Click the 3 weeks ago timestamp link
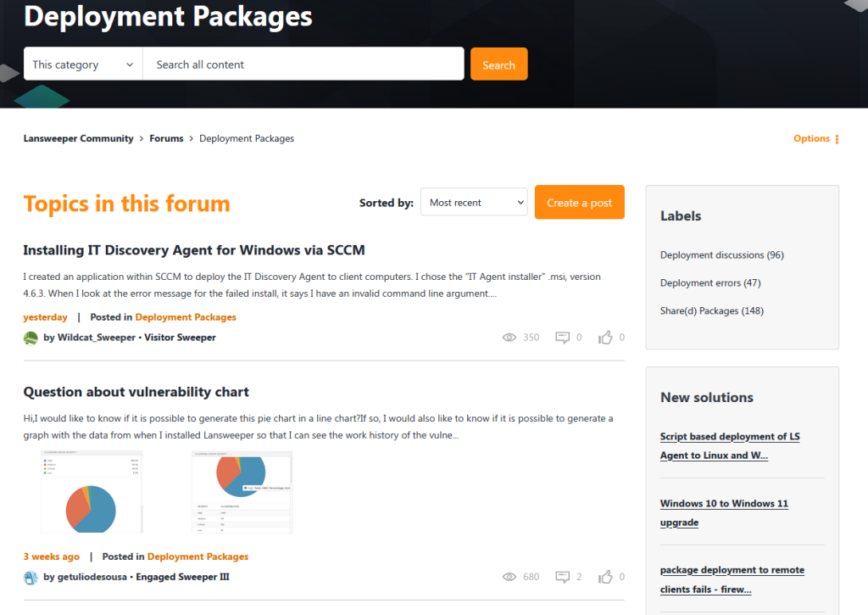The height and width of the screenshot is (615, 868). coord(52,556)
